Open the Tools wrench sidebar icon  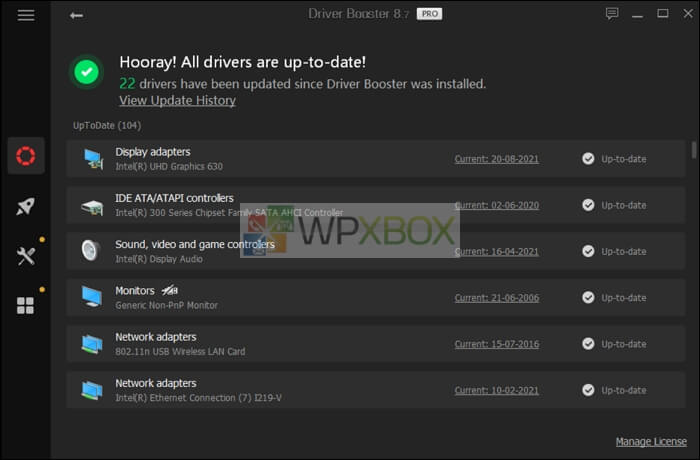coord(26,256)
